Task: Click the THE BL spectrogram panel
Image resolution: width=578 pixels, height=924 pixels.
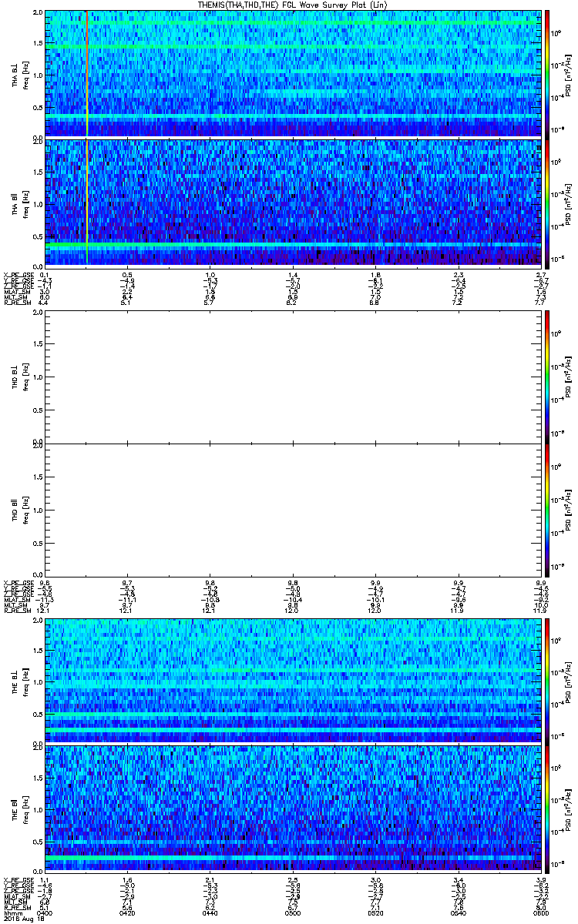Action: pyautogui.click(x=293, y=681)
